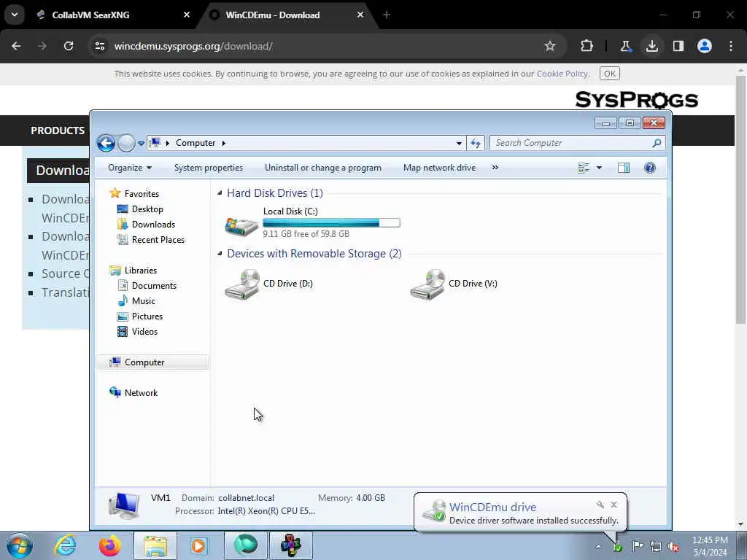Bookmark this page with the star icon
The width and height of the screenshot is (747, 560).
[x=550, y=46]
